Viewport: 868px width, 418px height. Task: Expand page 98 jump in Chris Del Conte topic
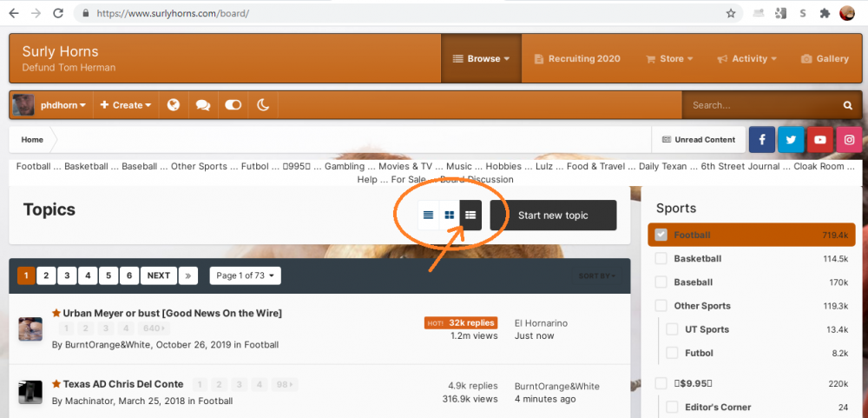[x=286, y=385]
